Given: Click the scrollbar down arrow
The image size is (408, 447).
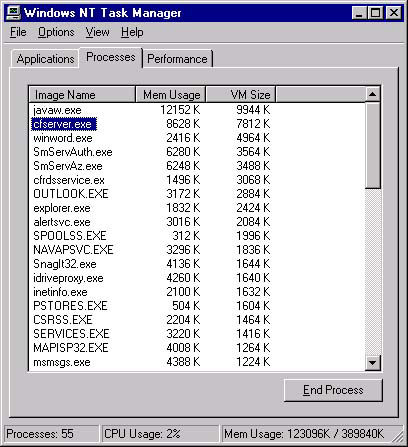Looking at the screenshot, I should click(x=373, y=363).
